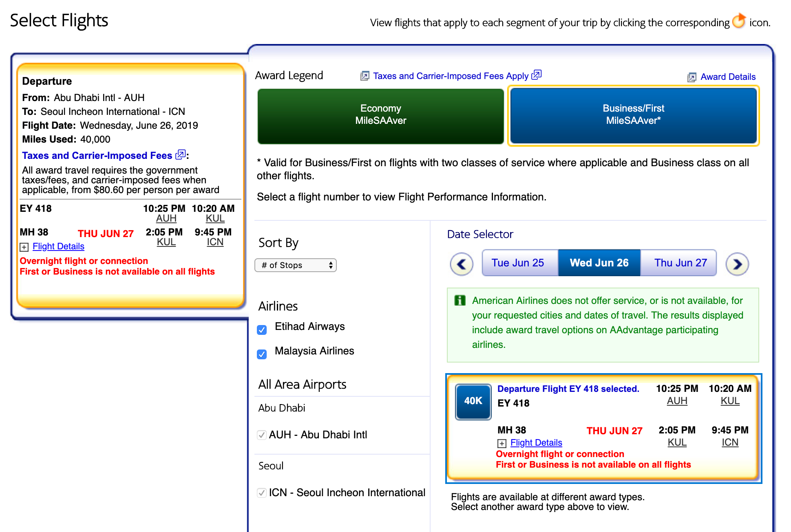
Task: Select the Thu Jun 27 date tab
Action: [x=680, y=263]
